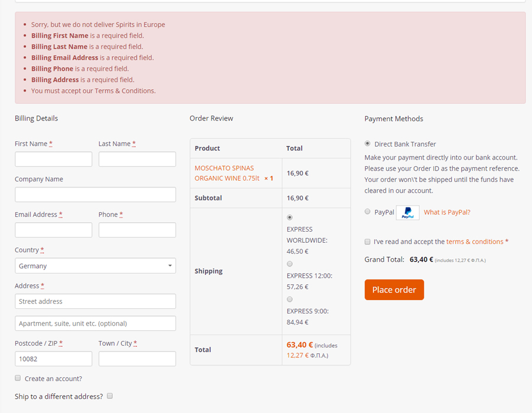Open the What is PayPal? link
The image size is (532, 413).
point(447,212)
